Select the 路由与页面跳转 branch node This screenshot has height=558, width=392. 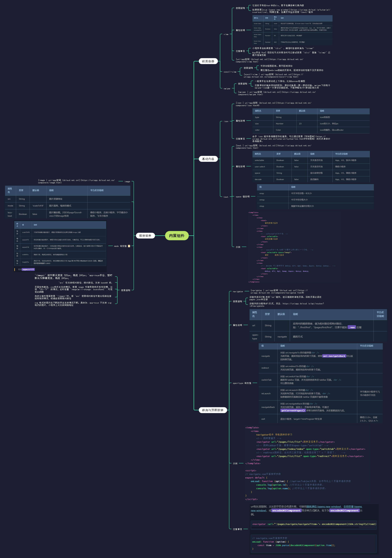(x=213, y=410)
